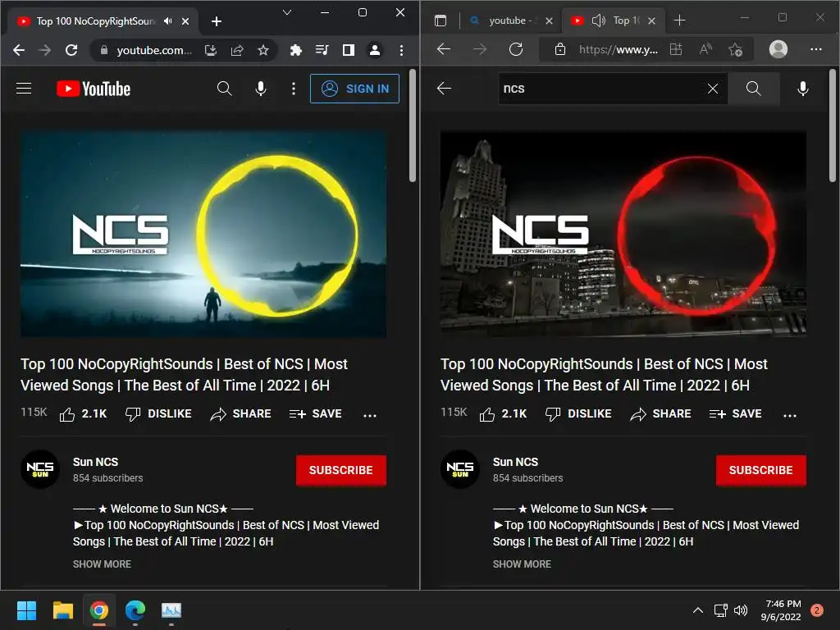
Task: Open YouTube settings three-dot menu in Chrome
Action: click(x=293, y=89)
